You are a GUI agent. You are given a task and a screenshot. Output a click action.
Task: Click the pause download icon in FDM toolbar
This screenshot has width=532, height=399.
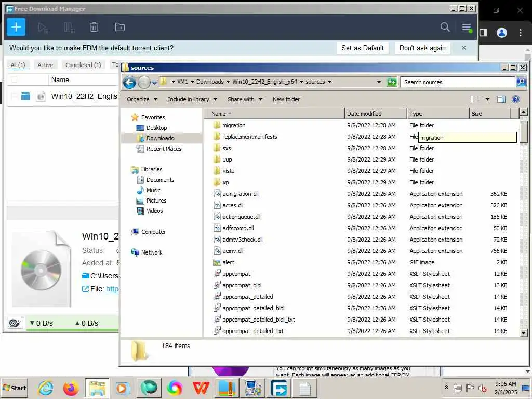pos(69,28)
